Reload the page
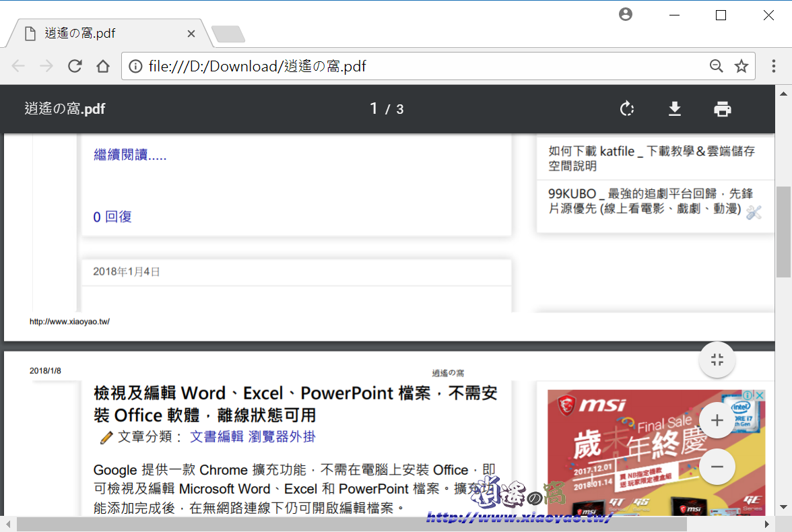The height and width of the screenshot is (532, 792). pos(75,66)
